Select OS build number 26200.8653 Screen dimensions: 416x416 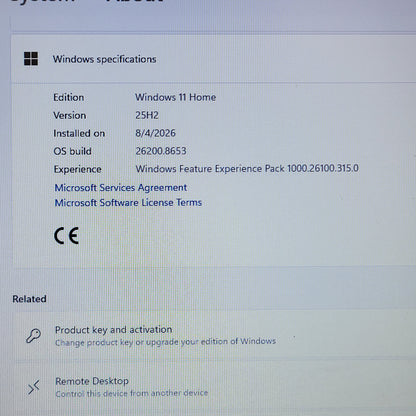pyautogui.click(x=161, y=151)
